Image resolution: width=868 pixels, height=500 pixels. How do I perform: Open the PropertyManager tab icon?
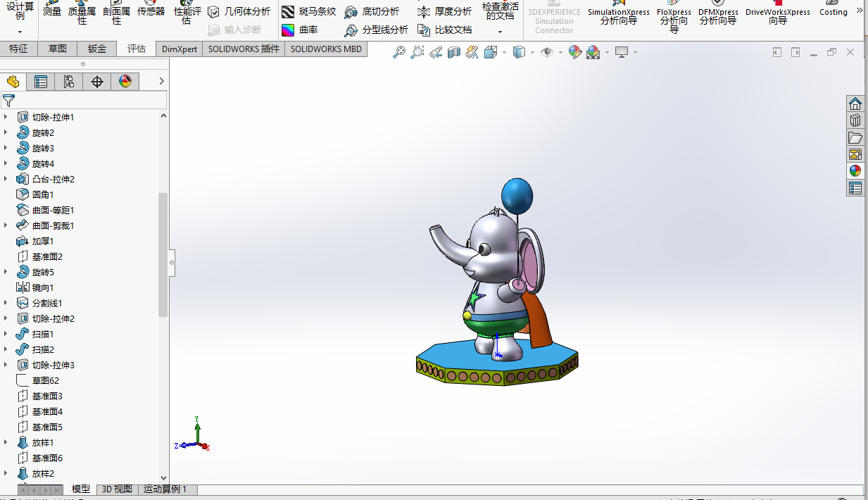[41, 82]
